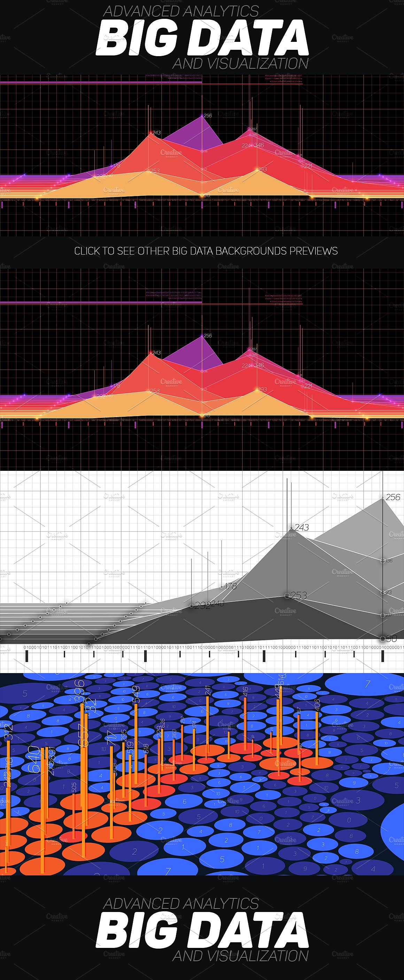Click the 346 data label in the topmost chart
Viewport: 404px width, 980px height.
(259, 145)
